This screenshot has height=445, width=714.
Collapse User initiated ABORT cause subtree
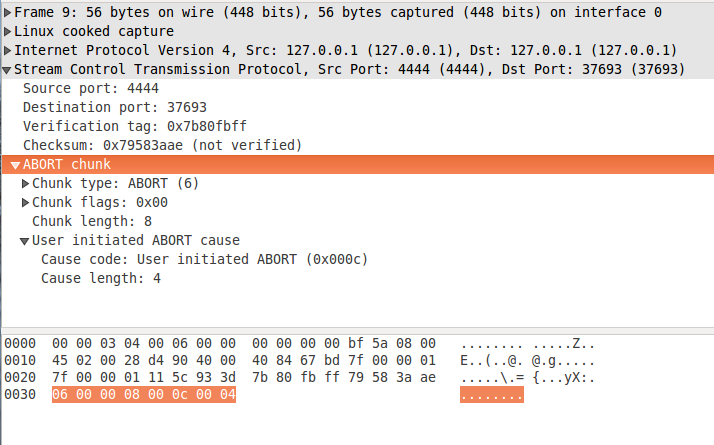click(x=25, y=241)
